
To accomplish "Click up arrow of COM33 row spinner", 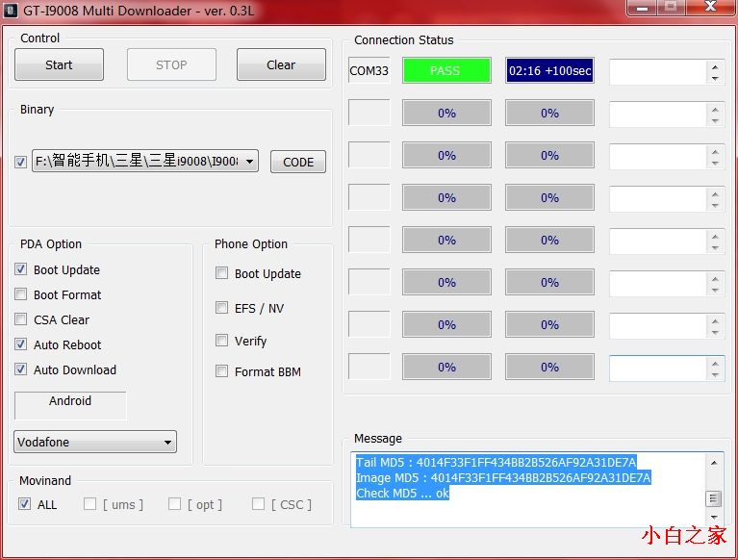I will (x=715, y=66).
